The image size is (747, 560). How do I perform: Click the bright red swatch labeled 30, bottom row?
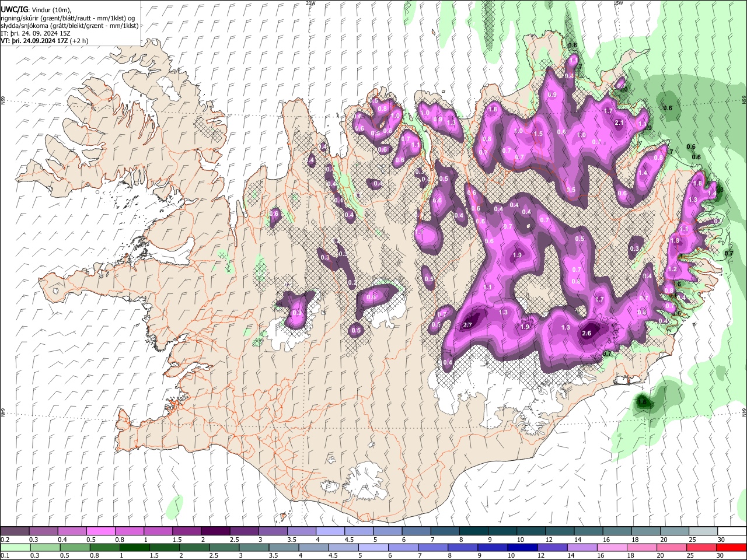[x=731, y=547]
